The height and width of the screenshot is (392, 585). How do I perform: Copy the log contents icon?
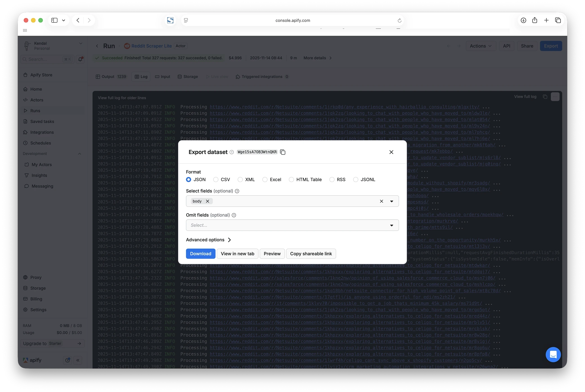coord(545,97)
